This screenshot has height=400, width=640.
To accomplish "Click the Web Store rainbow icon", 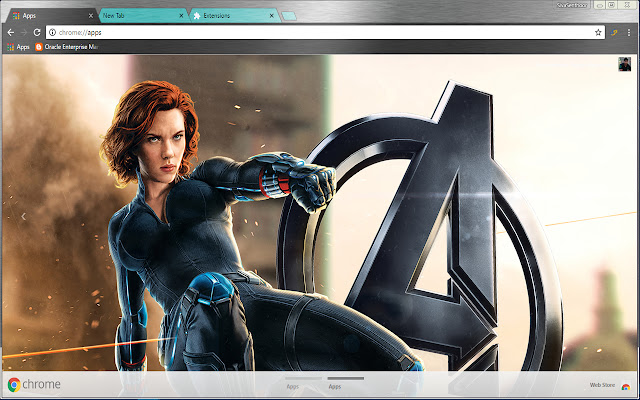I will pyautogui.click(x=625, y=387).
